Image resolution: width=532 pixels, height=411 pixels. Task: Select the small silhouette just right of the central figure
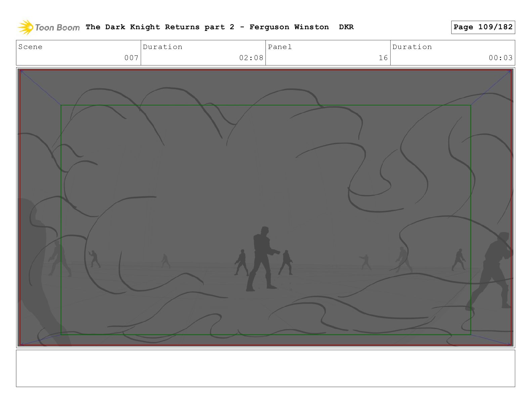[286, 262]
